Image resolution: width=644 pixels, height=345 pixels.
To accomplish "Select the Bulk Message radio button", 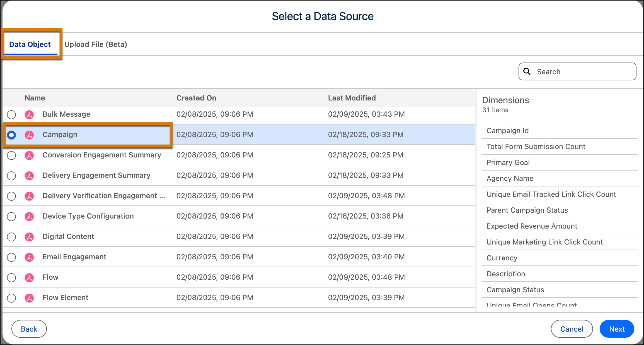I will (x=11, y=114).
